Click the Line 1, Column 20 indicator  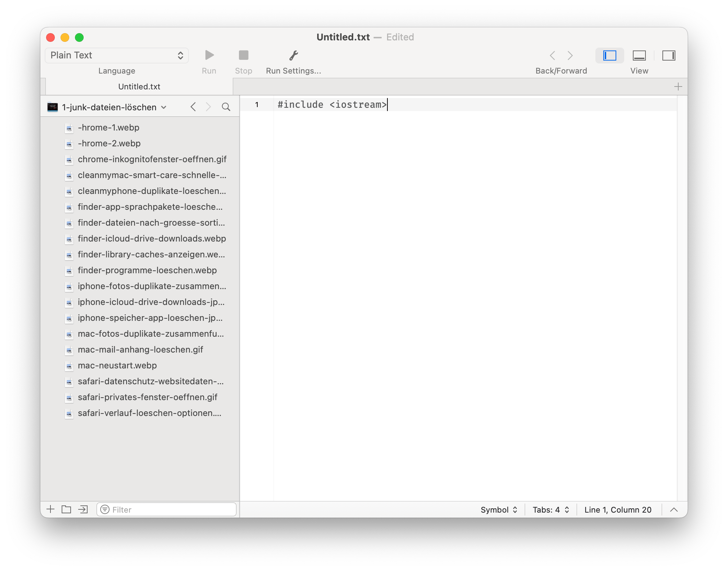pos(618,510)
